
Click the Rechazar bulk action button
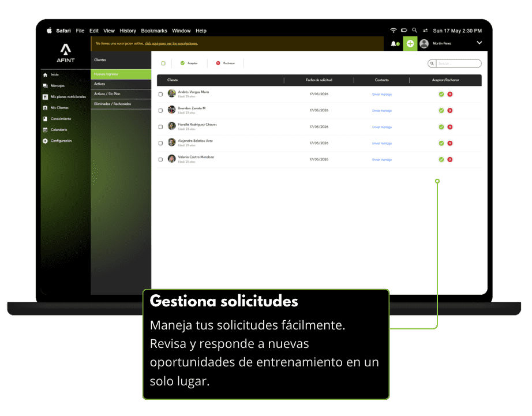(226, 63)
